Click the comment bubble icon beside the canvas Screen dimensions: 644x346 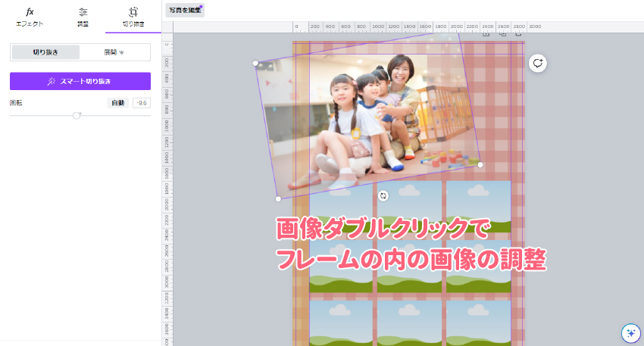click(538, 63)
